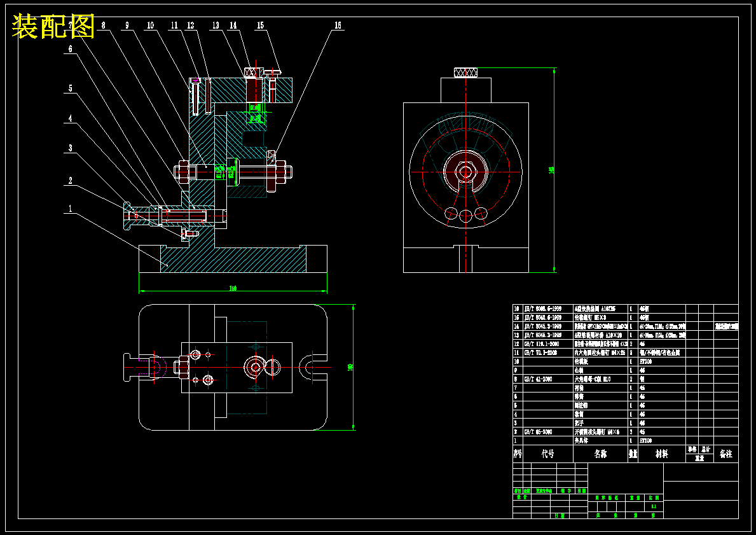756x535 pixels.
Task: Click the knurled knob atop the side view
Action: pos(466,73)
